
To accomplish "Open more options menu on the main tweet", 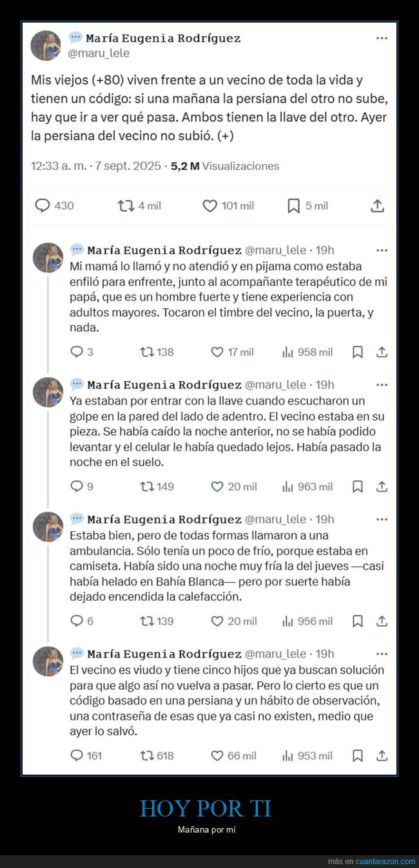I will coord(382,38).
